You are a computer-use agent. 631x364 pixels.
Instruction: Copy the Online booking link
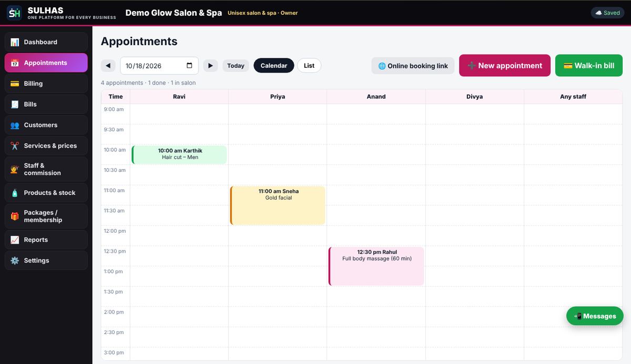413,66
